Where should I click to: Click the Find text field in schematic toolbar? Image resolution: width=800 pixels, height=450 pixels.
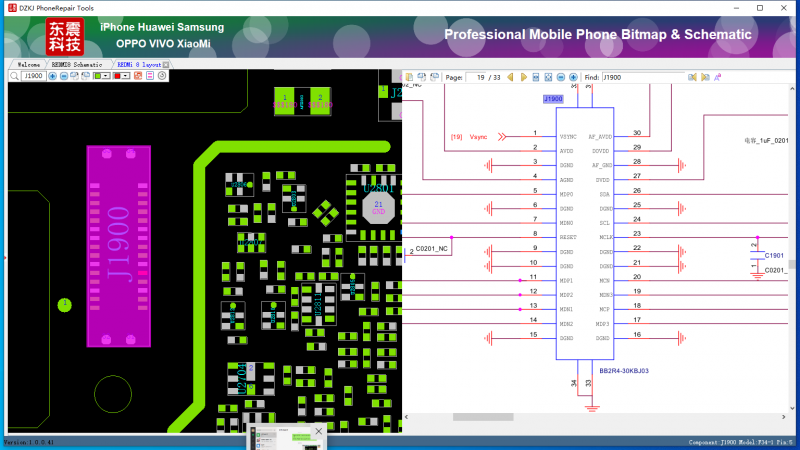coord(642,77)
